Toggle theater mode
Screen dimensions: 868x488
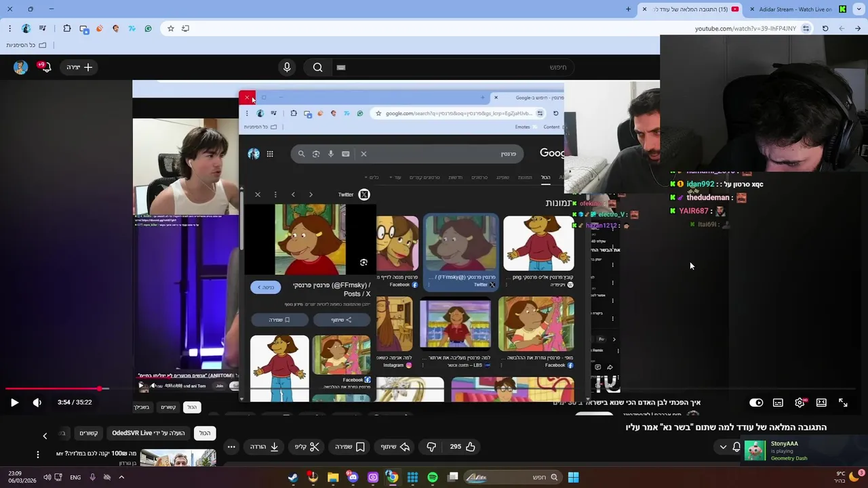point(821,403)
